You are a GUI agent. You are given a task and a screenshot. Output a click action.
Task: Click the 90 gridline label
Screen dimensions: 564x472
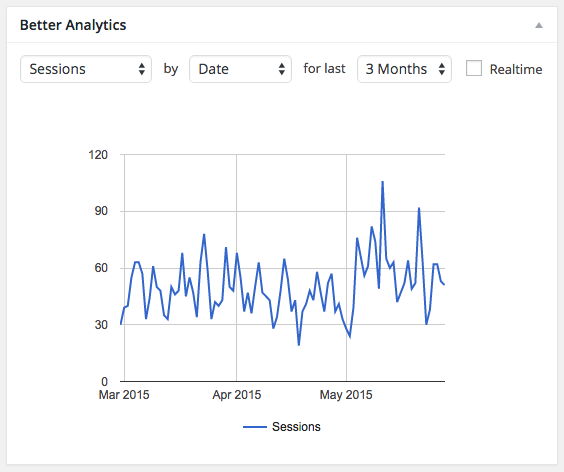[101, 211]
